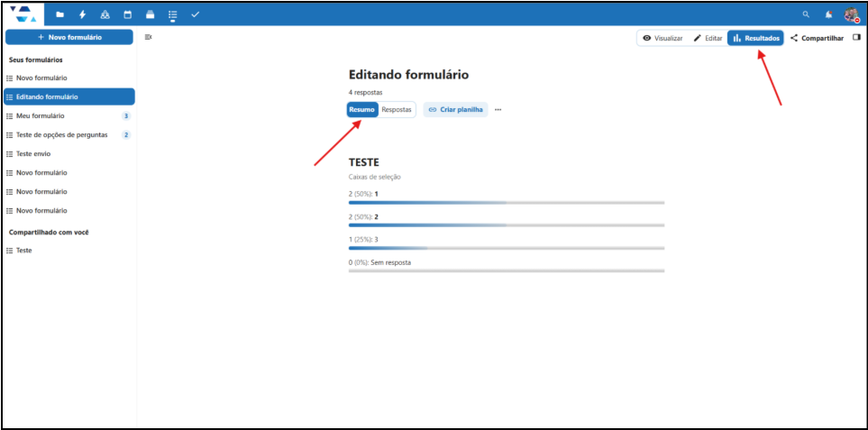Image resolution: width=868 pixels, height=430 pixels.
Task: Select the Resumo tab
Action: (362, 110)
